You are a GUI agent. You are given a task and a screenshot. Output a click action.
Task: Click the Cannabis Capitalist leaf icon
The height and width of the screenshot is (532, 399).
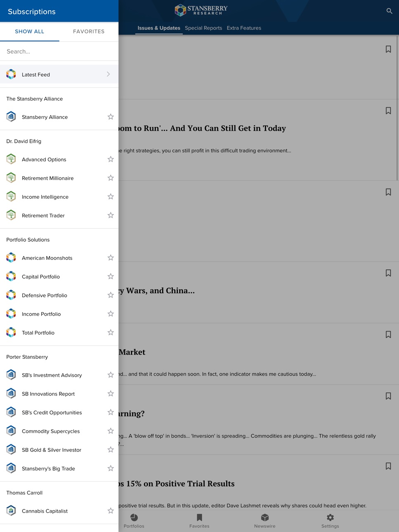(x=11, y=511)
